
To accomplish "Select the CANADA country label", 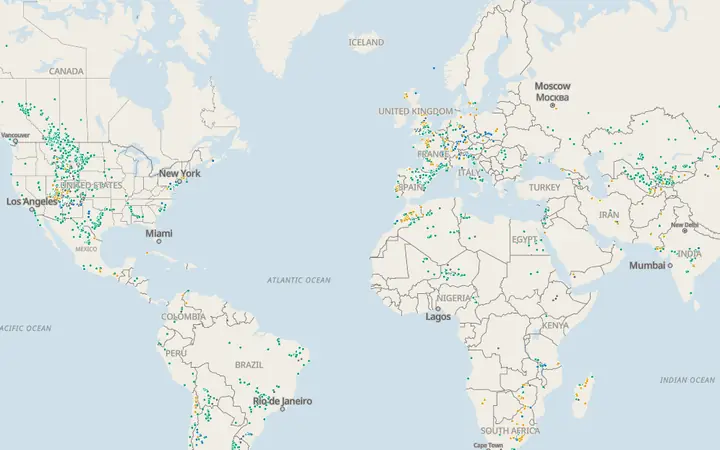I will [x=66, y=71].
